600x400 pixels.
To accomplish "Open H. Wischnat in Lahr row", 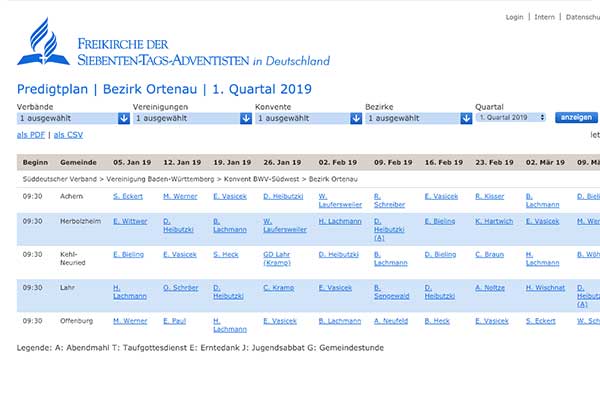I will 545,288.
